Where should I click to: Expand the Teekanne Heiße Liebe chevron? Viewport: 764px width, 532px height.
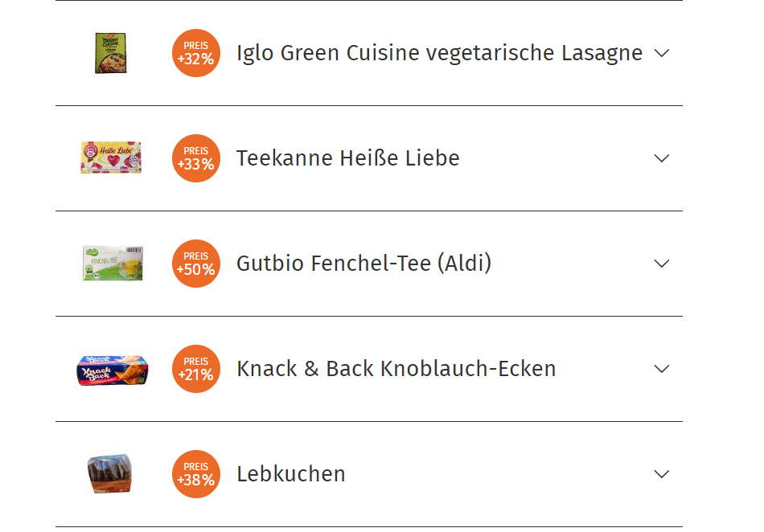pos(662,158)
